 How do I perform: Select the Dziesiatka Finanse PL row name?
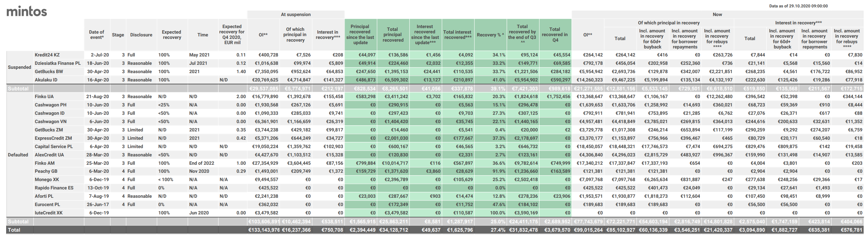coord(58,63)
